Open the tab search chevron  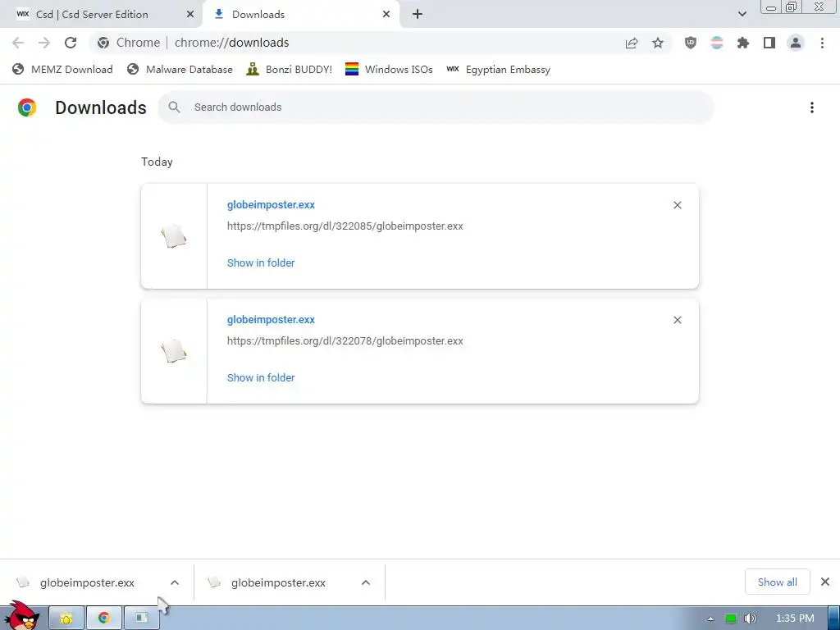click(742, 15)
